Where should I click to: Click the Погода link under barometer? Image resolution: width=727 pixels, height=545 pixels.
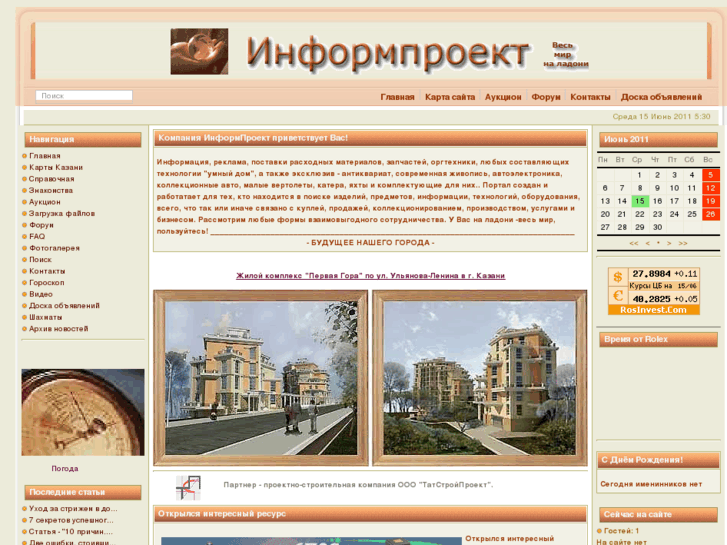click(65, 468)
